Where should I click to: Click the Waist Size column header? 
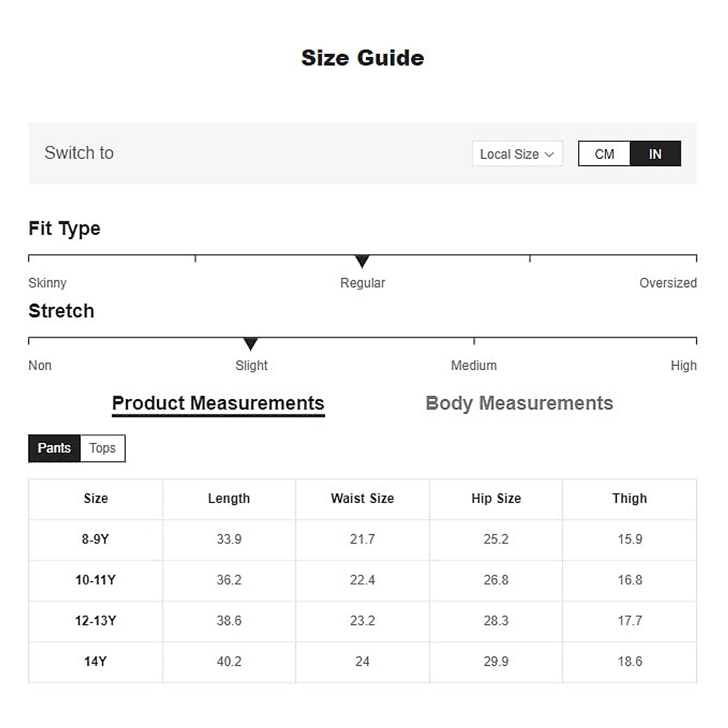click(362, 499)
